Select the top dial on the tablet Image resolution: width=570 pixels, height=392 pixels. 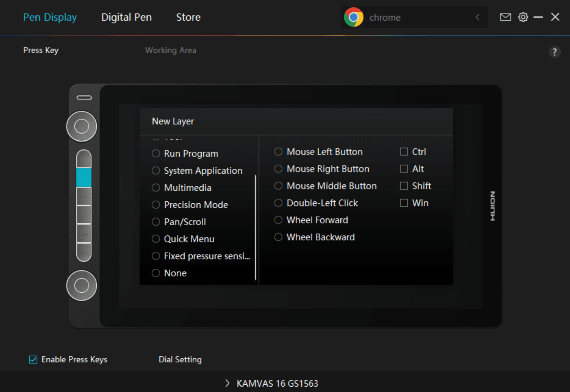(82, 126)
